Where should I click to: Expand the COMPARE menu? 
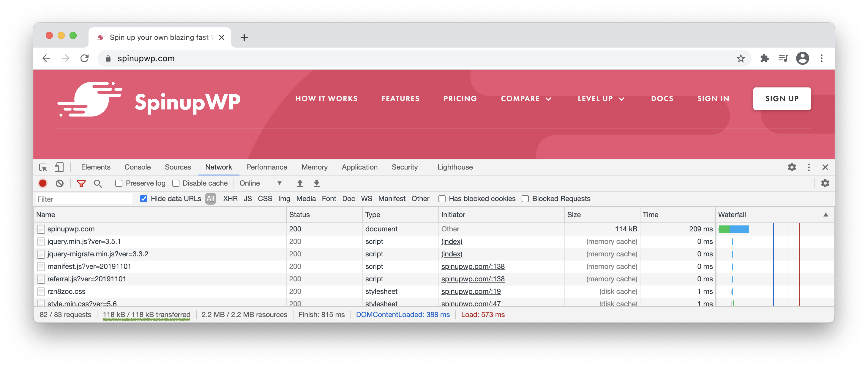coord(526,98)
